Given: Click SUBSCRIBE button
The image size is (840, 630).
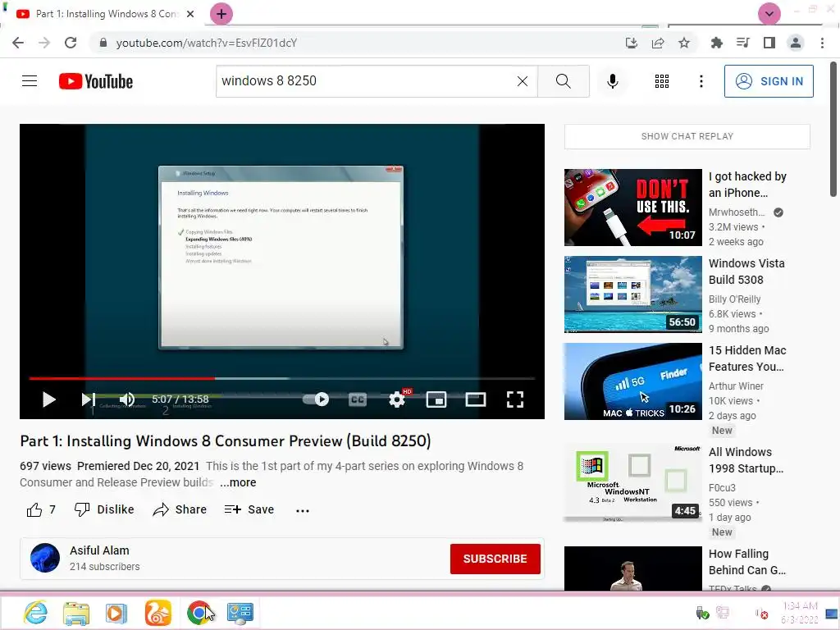Looking at the screenshot, I should (x=495, y=559).
